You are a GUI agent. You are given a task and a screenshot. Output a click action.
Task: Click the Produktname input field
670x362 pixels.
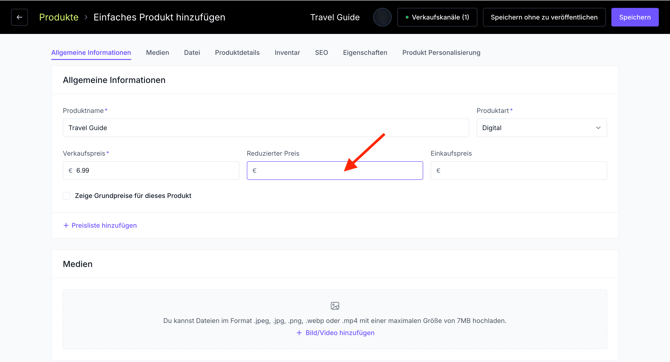coord(266,128)
